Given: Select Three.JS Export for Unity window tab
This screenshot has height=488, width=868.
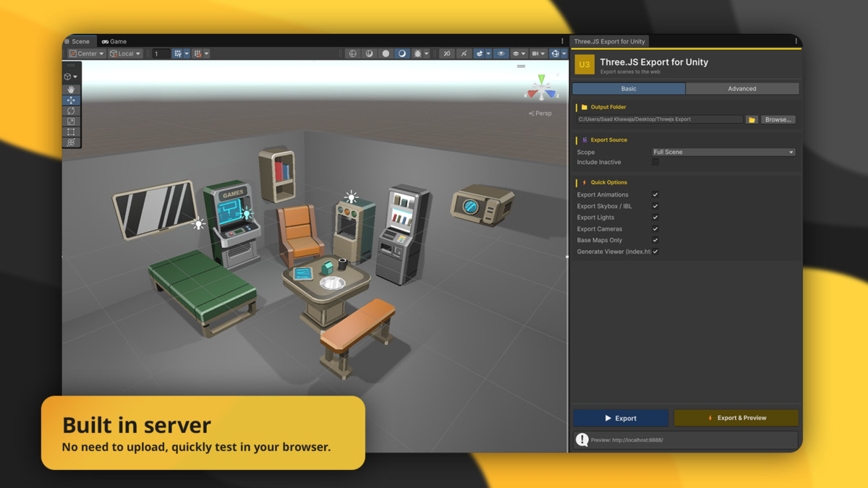Looking at the screenshot, I should coord(609,41).
